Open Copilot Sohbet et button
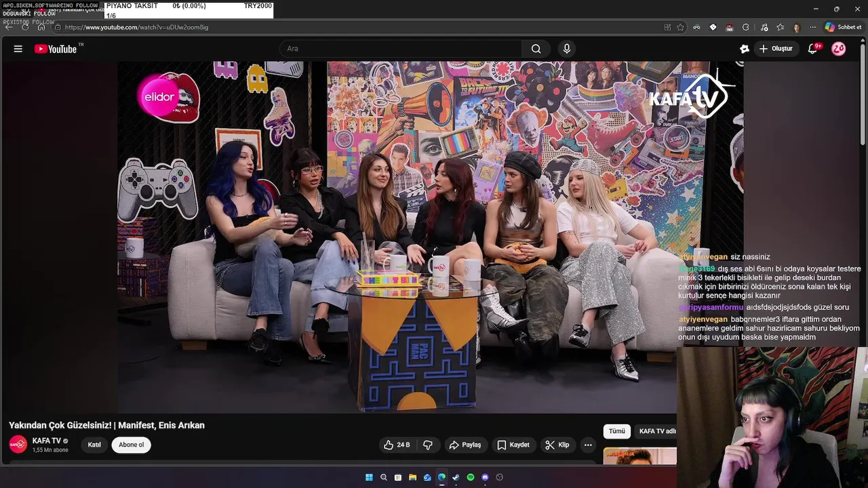Image resolution: width=868 pixels, height=488 pixels. click(844, 27)
